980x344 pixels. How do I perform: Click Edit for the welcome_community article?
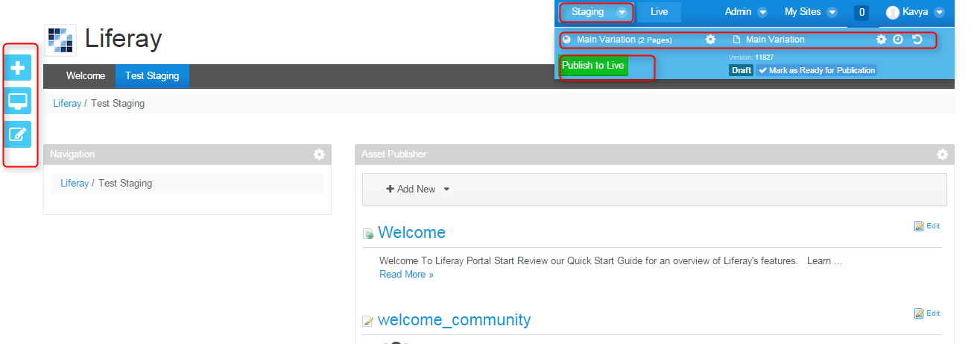pyautogui.click(x=927, y=314)
